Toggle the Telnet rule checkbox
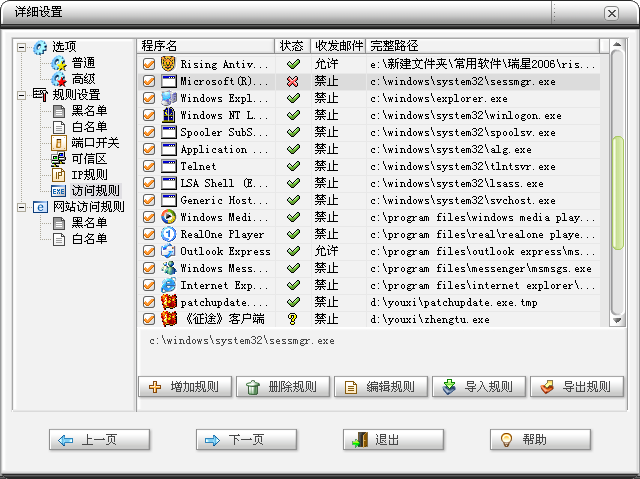The height and width of the screenshot is (479, 640). [x=149, y=166]
